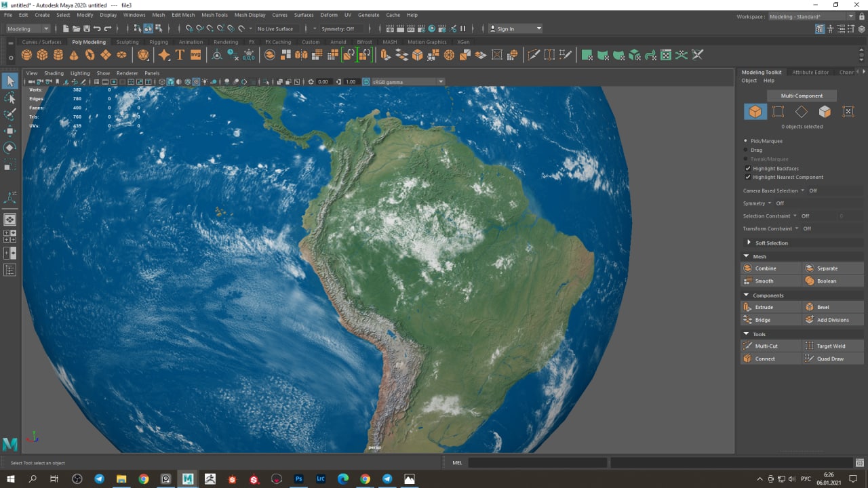Create a polygon torus from the shelf

pyautogui.click(x=90, y=55)
